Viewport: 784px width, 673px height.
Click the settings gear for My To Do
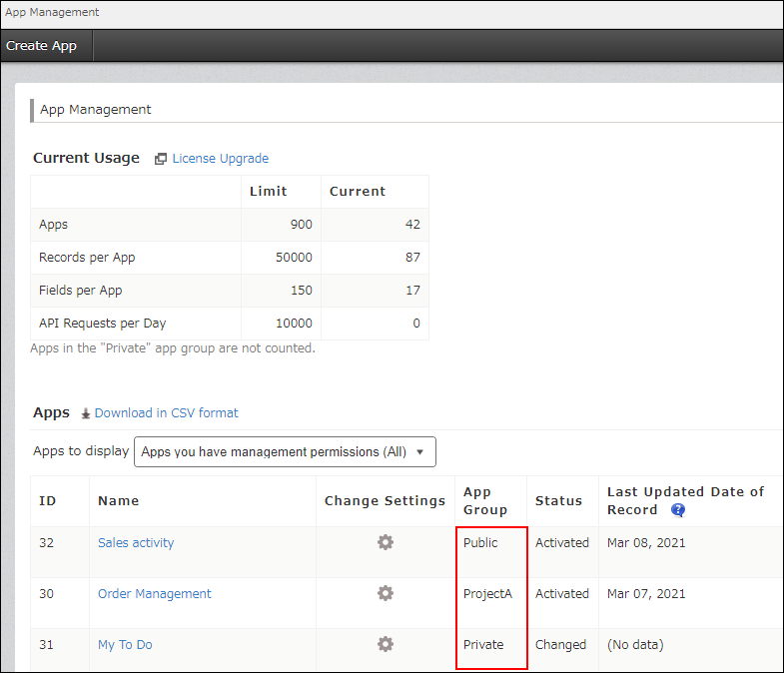coord(386,644)
